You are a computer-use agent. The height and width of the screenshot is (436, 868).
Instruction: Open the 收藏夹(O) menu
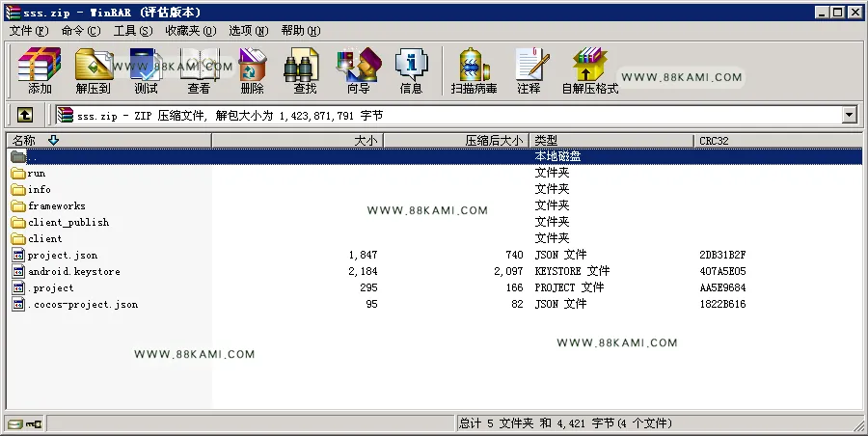coord(191,31)
